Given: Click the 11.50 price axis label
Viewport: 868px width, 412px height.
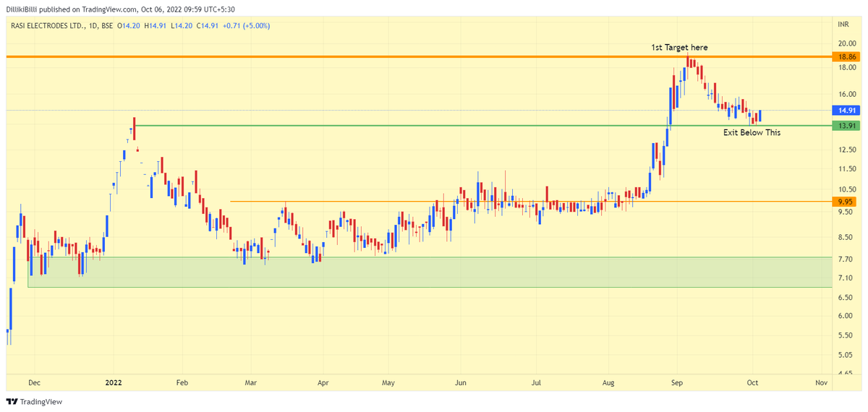Looking at the screenshot, I should click(847, 169).
